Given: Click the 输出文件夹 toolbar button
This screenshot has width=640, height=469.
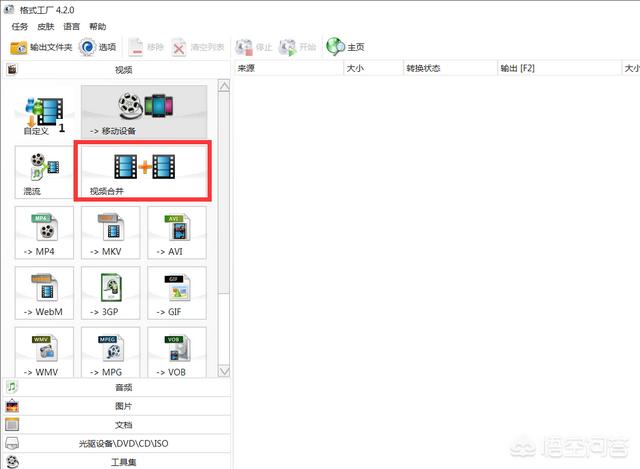Looking at the screenshot, I should coord(41,47).
